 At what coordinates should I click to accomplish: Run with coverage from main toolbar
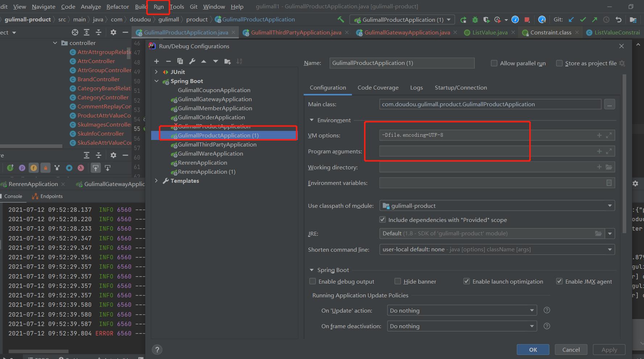(487, 20)
